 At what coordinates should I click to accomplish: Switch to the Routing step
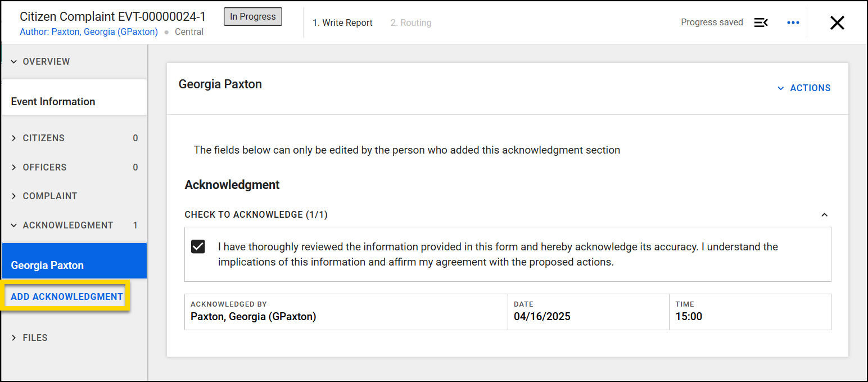(411, 23)
